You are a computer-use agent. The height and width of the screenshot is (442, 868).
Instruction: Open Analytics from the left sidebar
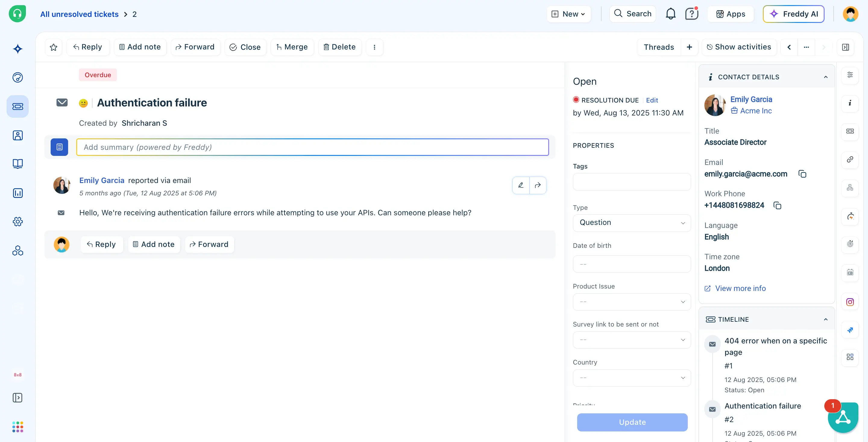tap(17, 193)
